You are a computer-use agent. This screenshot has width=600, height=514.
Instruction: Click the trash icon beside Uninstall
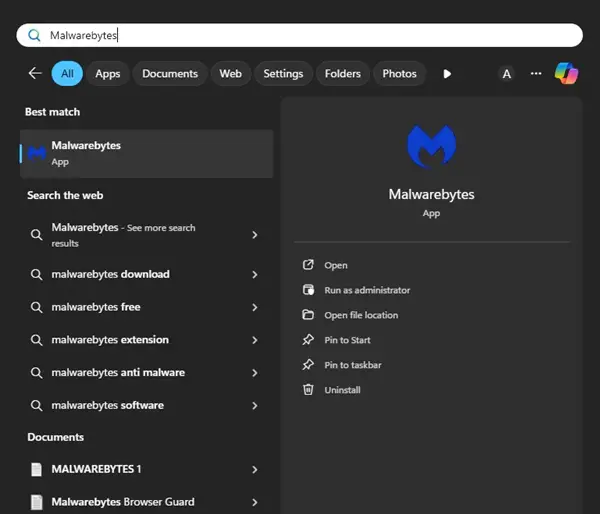[308, 389]
